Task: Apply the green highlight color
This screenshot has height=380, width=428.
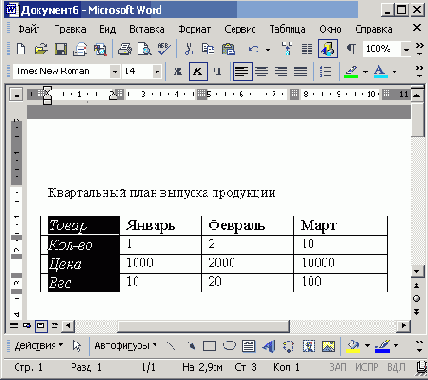Action: [x=351, y=71]
